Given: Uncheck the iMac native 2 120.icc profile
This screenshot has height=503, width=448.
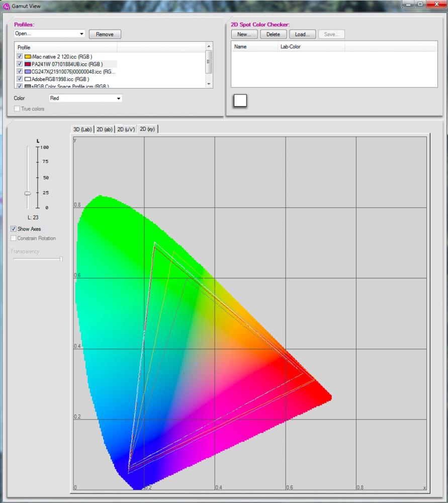Looking at the screenshot, I should (20, 56).
